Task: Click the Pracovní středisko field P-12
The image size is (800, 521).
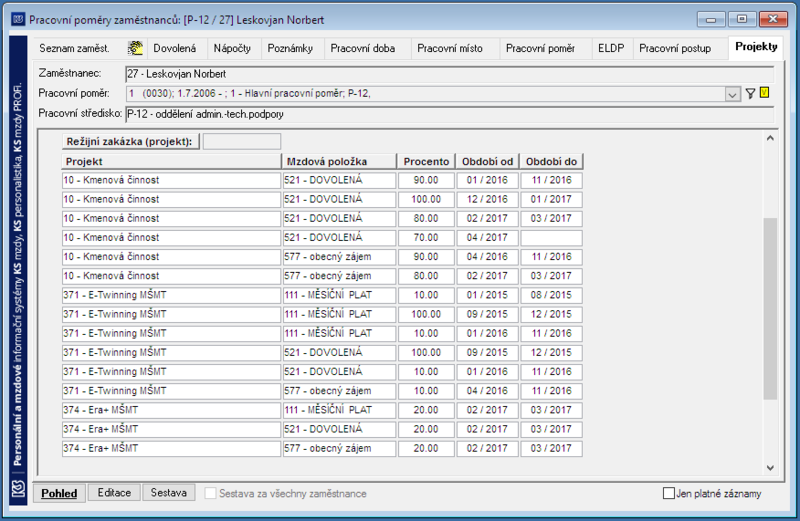Action: [x=449, y=114]
